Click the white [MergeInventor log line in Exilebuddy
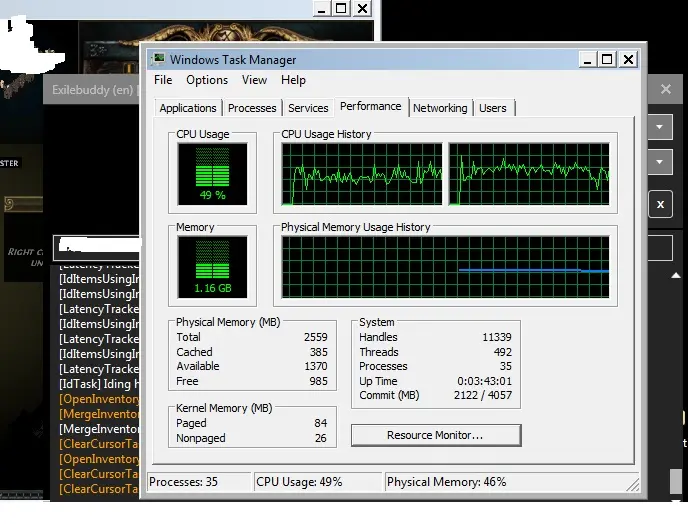The image size is (688, 524). pyautogui.click(x=99, y=429)
